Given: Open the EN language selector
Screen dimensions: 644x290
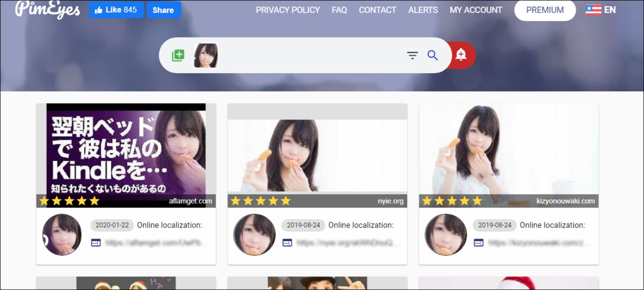Looking at the screenshot, I should point(601,10).
